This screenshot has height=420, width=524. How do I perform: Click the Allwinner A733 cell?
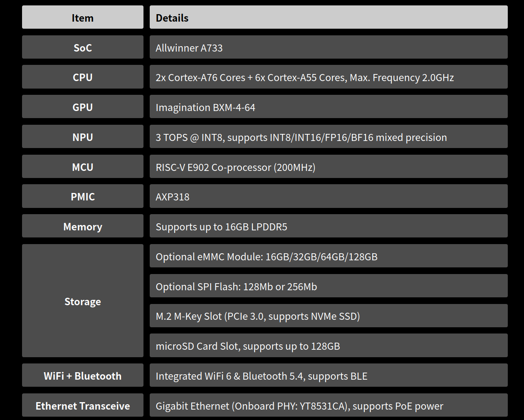(x=189, y=48)
